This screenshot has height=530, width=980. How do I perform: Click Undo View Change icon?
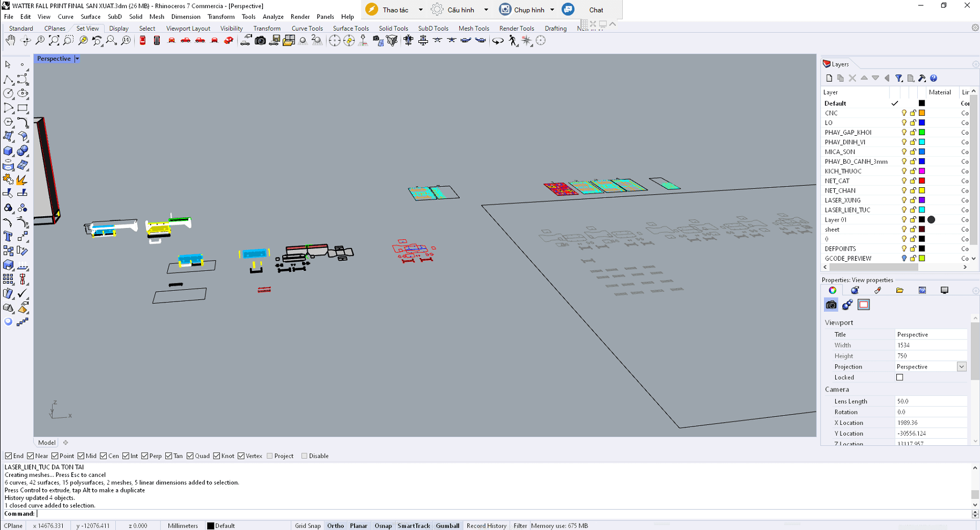(x=97, y=41)
